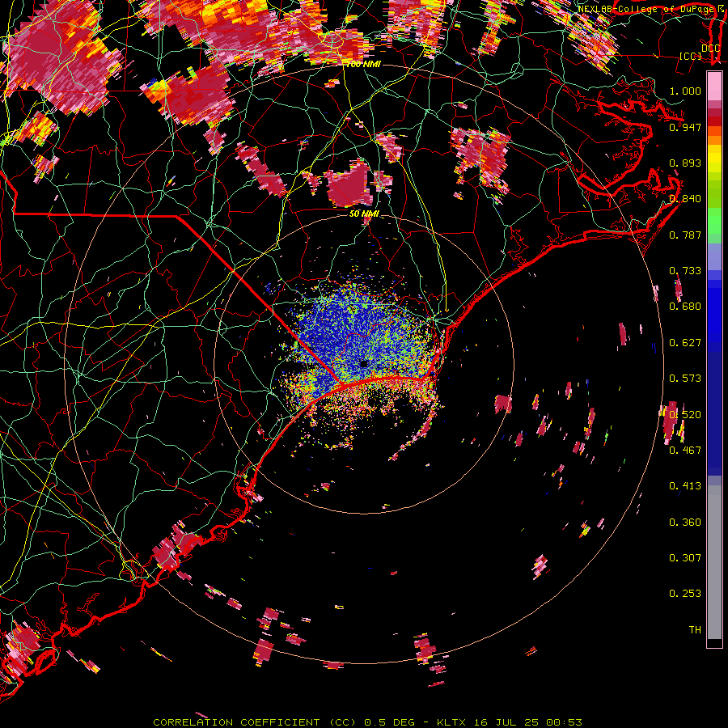
Task: Click the 0.360 color scale label
Action: [685, 523]
